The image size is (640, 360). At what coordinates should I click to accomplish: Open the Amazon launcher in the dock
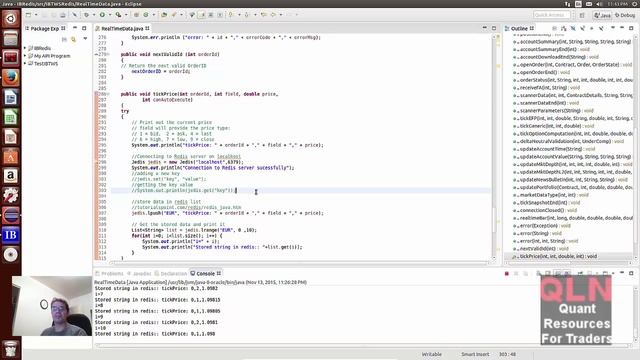click(x=11, y=176)
